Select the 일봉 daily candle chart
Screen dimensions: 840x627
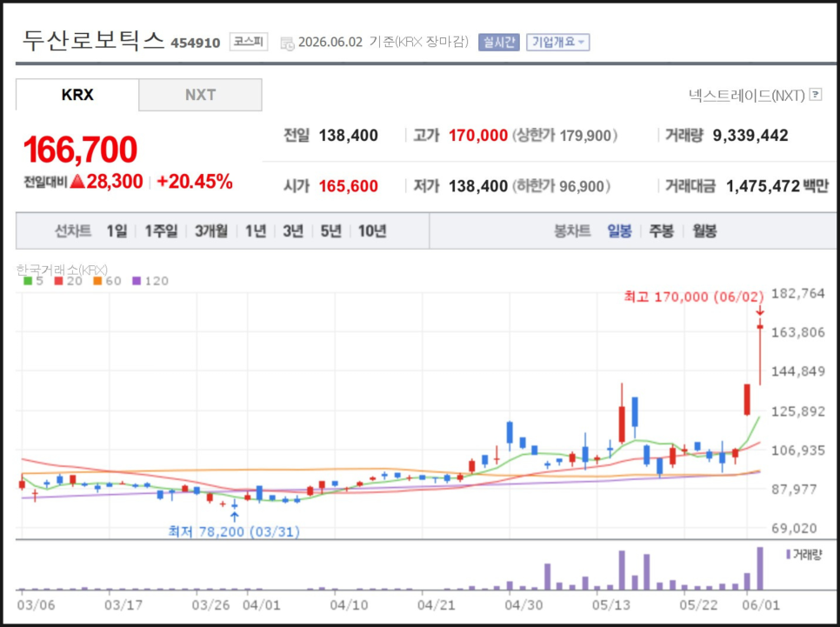pos(619,231)
